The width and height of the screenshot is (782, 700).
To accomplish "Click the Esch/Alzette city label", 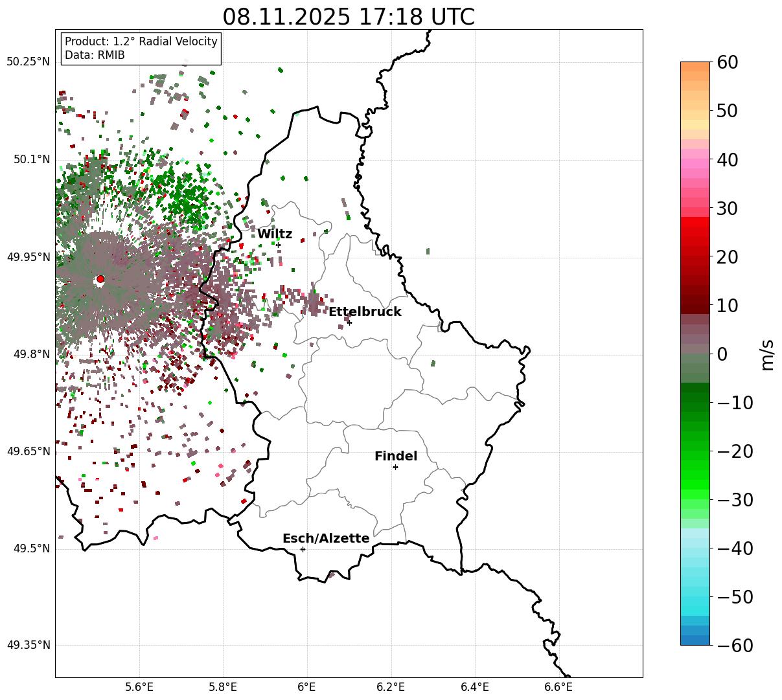I will [x=326, y=539].
